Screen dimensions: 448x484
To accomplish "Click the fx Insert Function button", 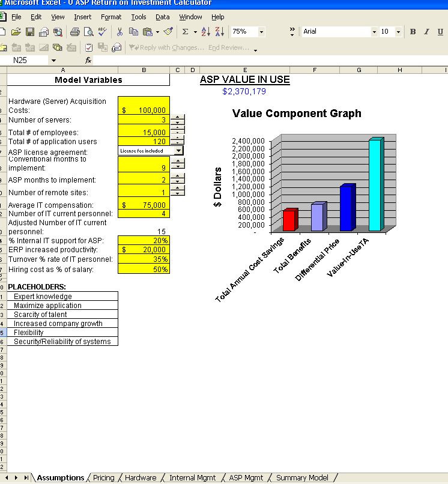I will 88,60.
